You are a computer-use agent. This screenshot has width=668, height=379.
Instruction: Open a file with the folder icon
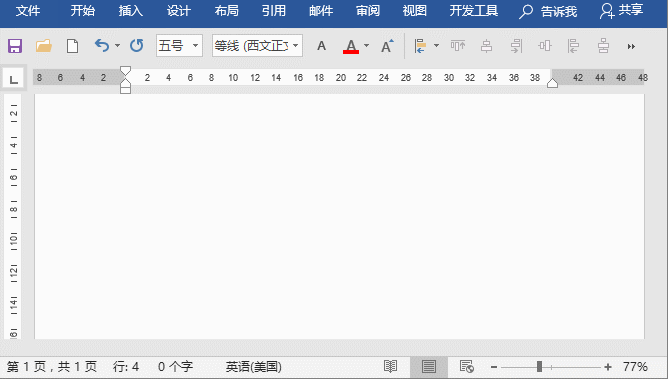point(43,46)
